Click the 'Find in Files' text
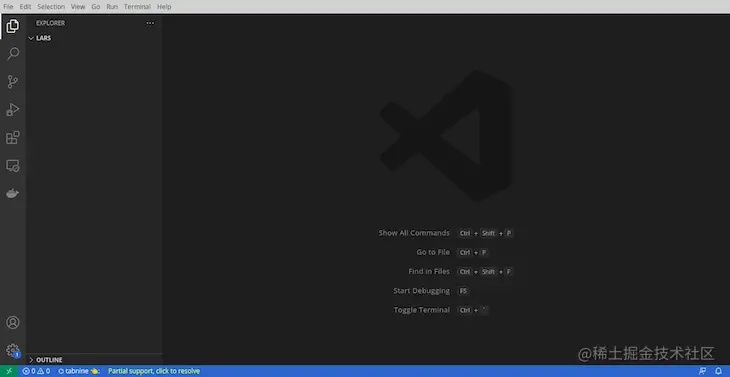This screenshot has width=730, height=377. [429, 271]
